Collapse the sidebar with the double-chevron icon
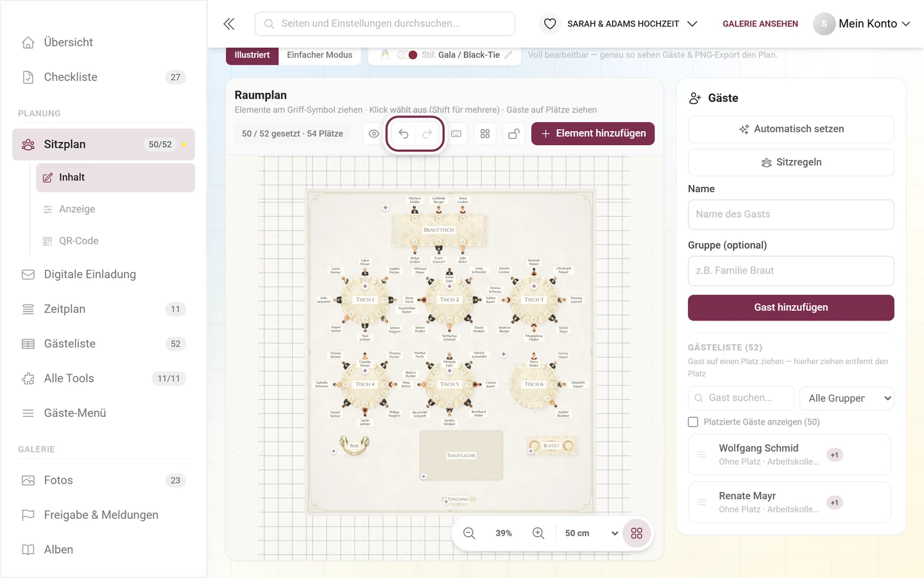 pos(229,24)
